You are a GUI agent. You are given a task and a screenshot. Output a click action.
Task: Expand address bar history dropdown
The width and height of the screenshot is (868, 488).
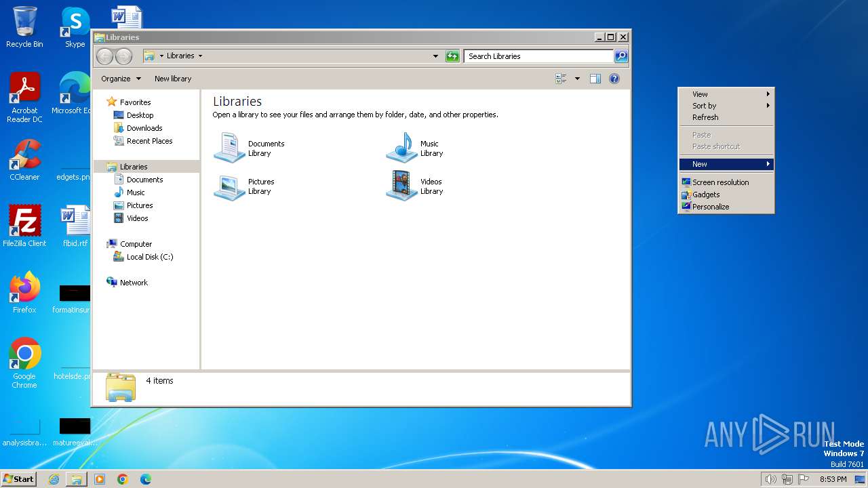click(x=435, y=56)
